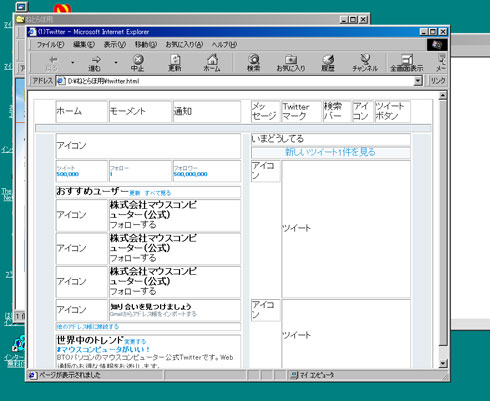
Task: Click the すべて見る link
Action: [158, 193]
